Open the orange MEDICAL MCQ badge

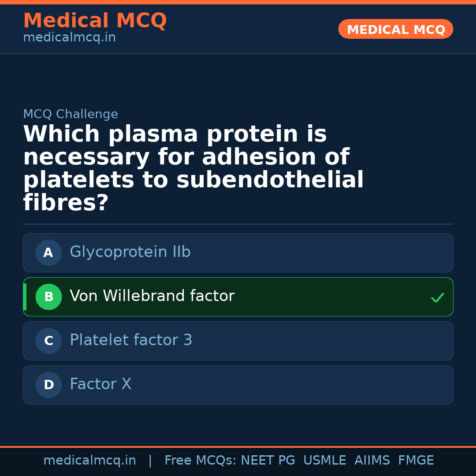point(395,29)
